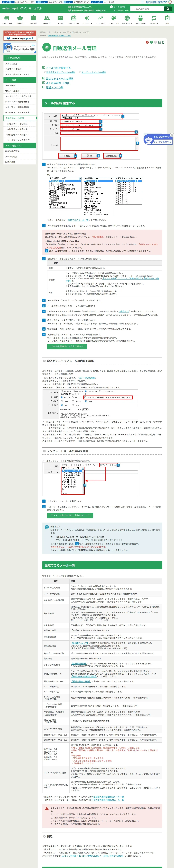
Task: Click the マニュアル内検索 search field
Action: 147,9
